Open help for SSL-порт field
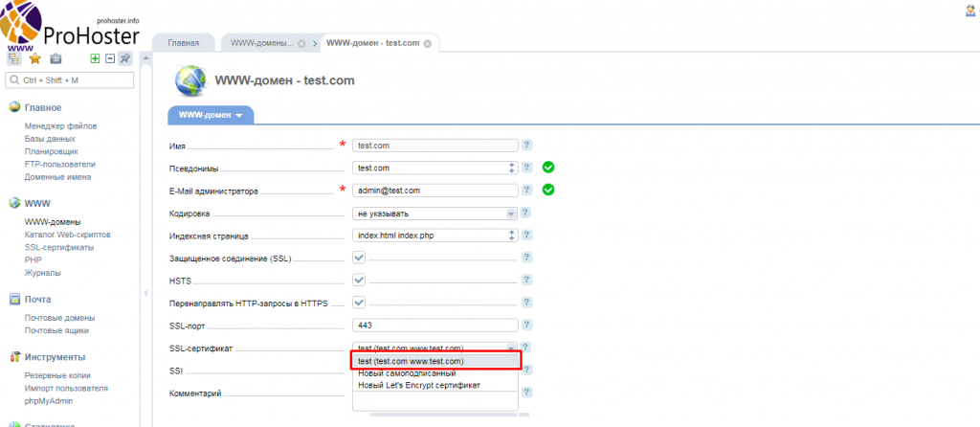 (526, 326)
